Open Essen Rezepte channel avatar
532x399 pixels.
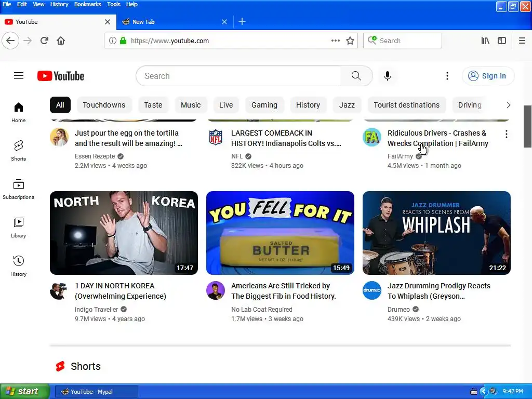tap(59, 137)
